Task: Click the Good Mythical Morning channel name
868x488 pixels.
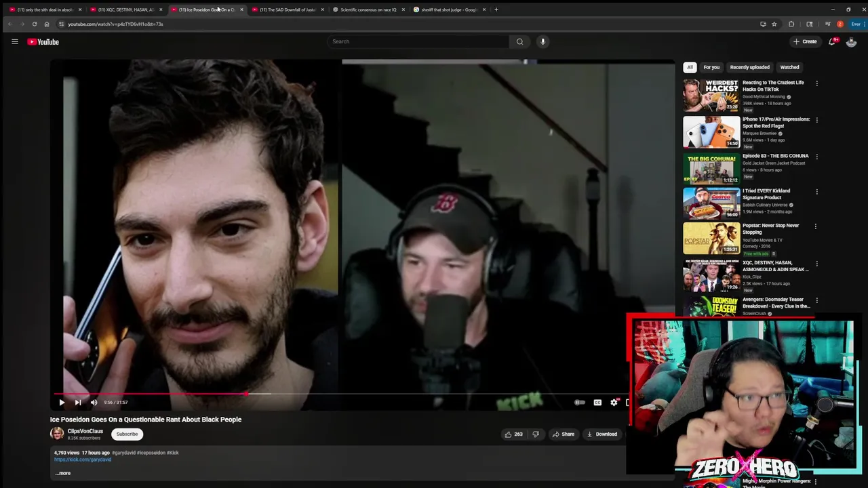Action: point(764,97)
